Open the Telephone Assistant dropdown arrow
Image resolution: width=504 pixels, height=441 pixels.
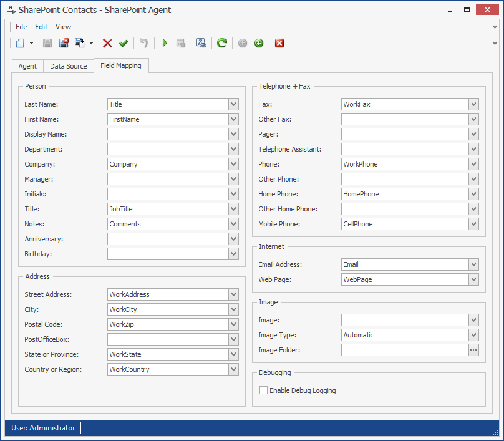click(x=473, y=149)
